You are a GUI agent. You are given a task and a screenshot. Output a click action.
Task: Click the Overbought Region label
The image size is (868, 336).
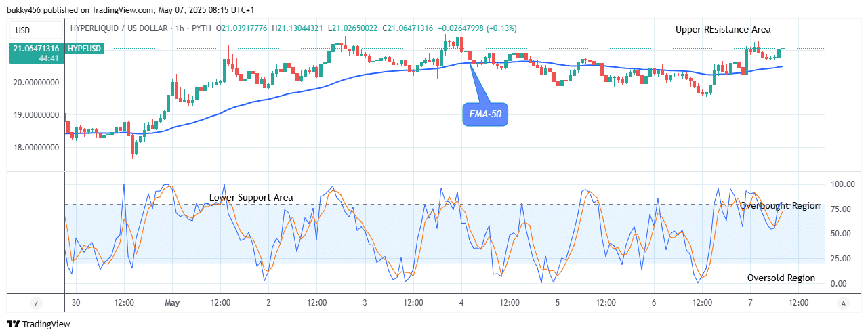tap(780, 205)
